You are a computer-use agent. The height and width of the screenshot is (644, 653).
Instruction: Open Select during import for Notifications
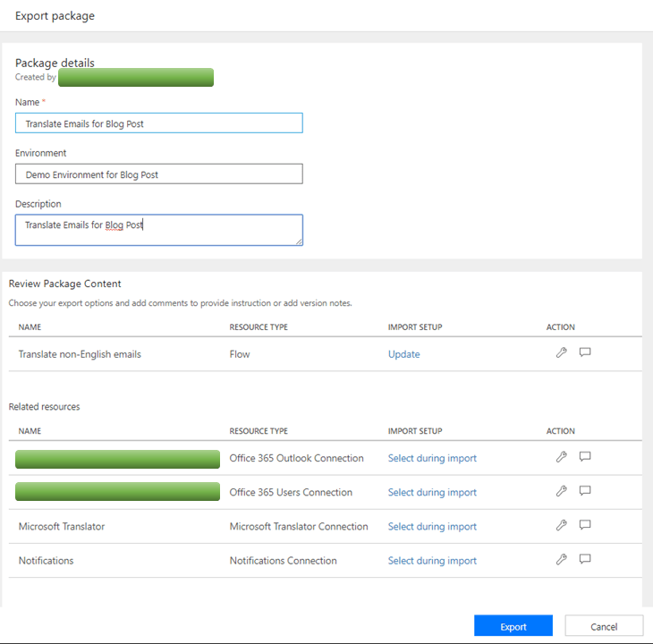point(432,561)
